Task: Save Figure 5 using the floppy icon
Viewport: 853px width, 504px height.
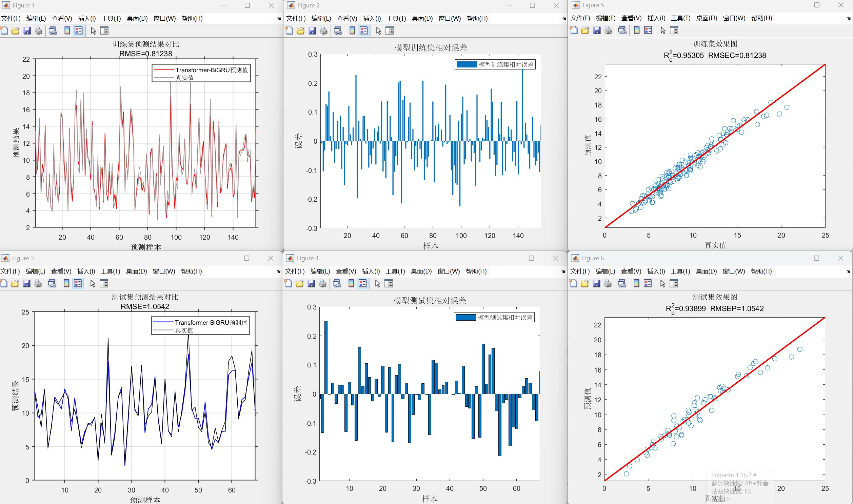Action: [x=596, y=31]
